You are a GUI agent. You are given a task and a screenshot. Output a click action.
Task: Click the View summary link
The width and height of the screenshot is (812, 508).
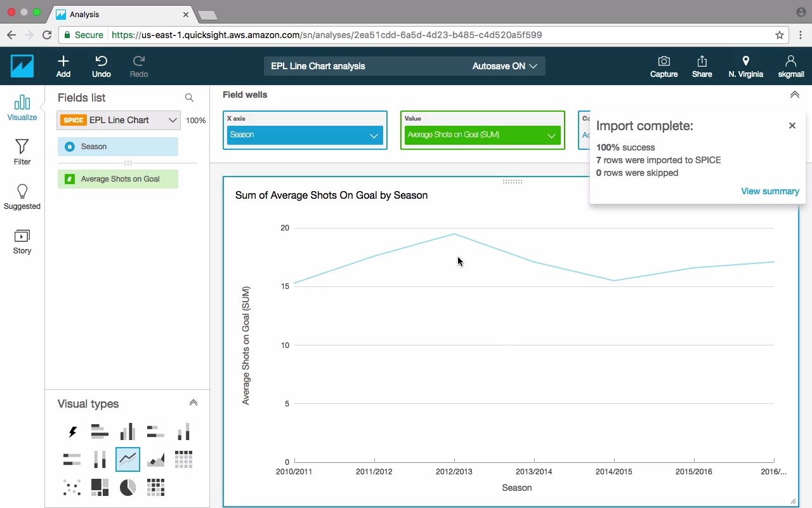[x=769, y=191]
